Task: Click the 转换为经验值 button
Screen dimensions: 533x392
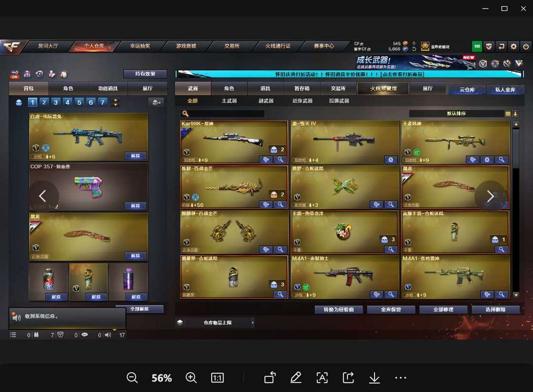Action: coord(339,310)
